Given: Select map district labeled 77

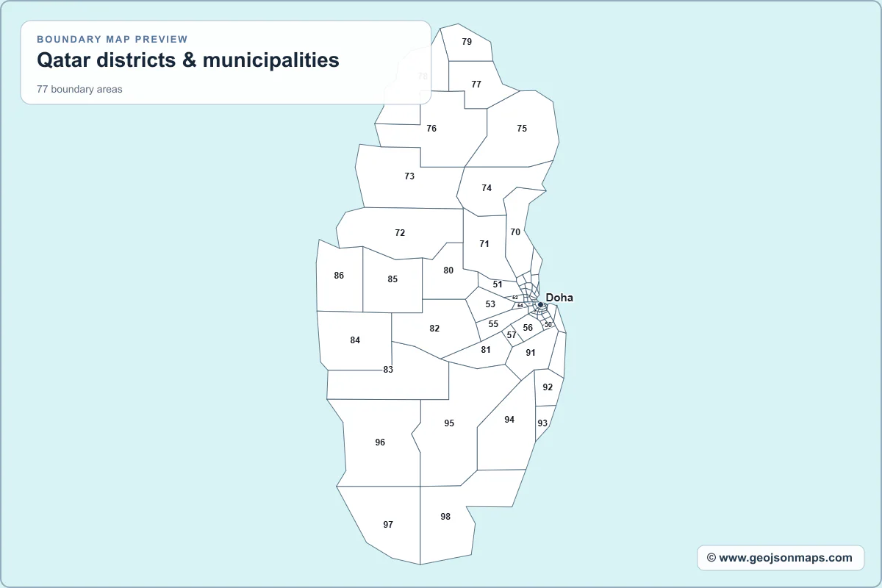Looking at the screenshot, I should pyautogui.click(x=476, y=85).
